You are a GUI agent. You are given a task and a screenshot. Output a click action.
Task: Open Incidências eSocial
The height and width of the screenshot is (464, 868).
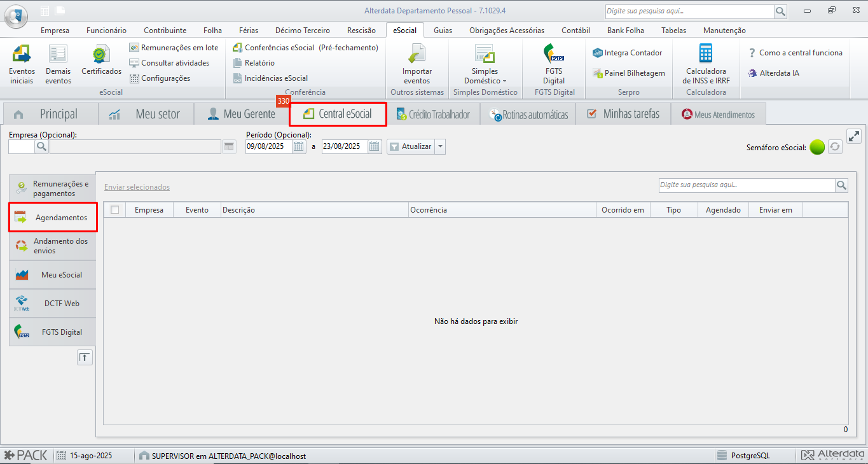point(270,78)
